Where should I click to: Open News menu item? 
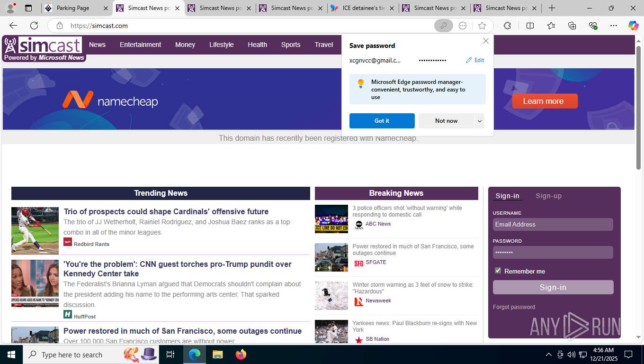point(97,45)
